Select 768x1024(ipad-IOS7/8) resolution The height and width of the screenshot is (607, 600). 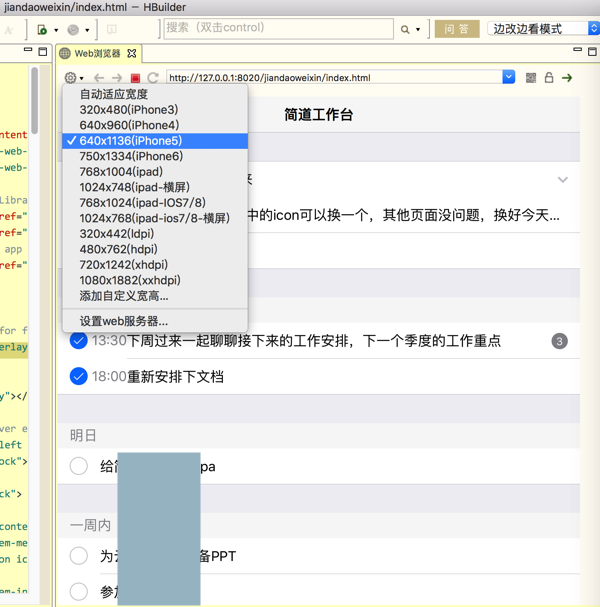point(155,203)
